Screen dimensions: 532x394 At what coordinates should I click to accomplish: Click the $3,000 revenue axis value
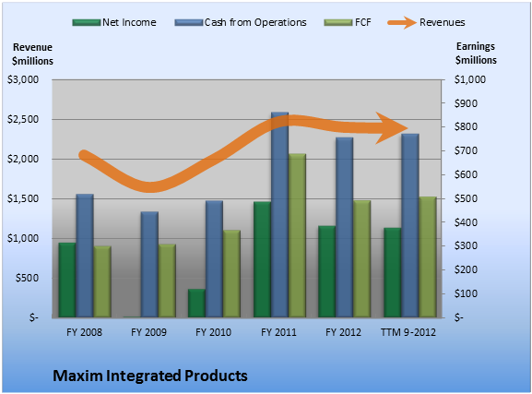23,80
